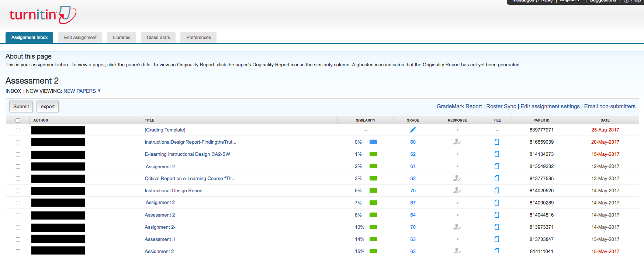
Task: Select the checkbox for Instructional Design Report row
Action: click(18, 191)
